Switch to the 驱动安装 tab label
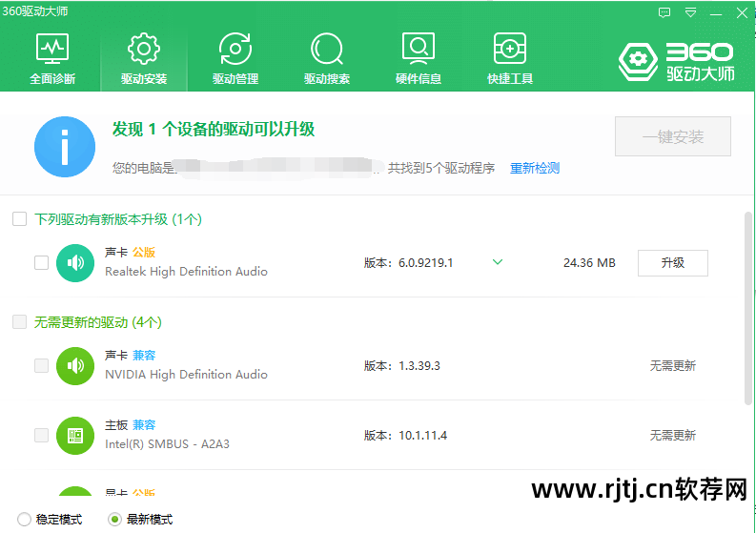Image resolution: width=756 pixels, height=533 pixels. (x=144, y=78)
